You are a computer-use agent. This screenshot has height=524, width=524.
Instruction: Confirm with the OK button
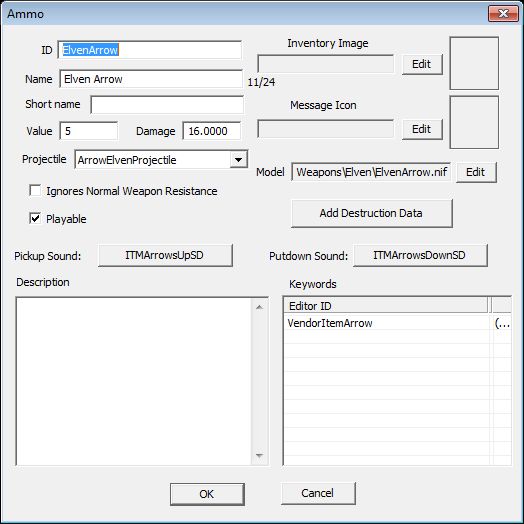(207, 494)
